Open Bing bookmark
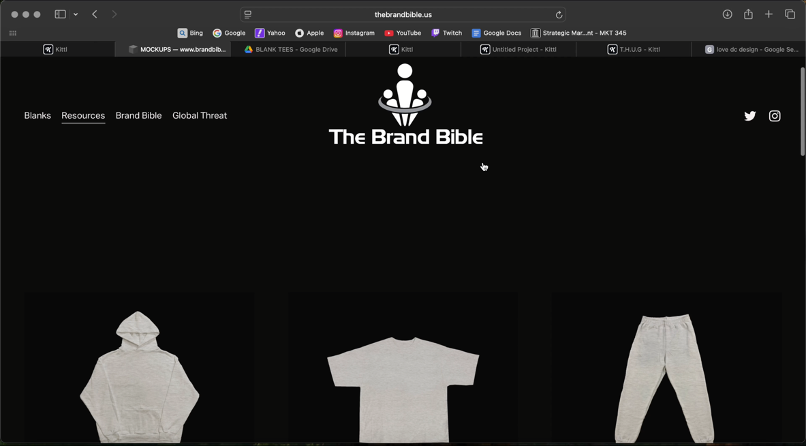Viewport: 806px width, 447px height. (190, 33)
